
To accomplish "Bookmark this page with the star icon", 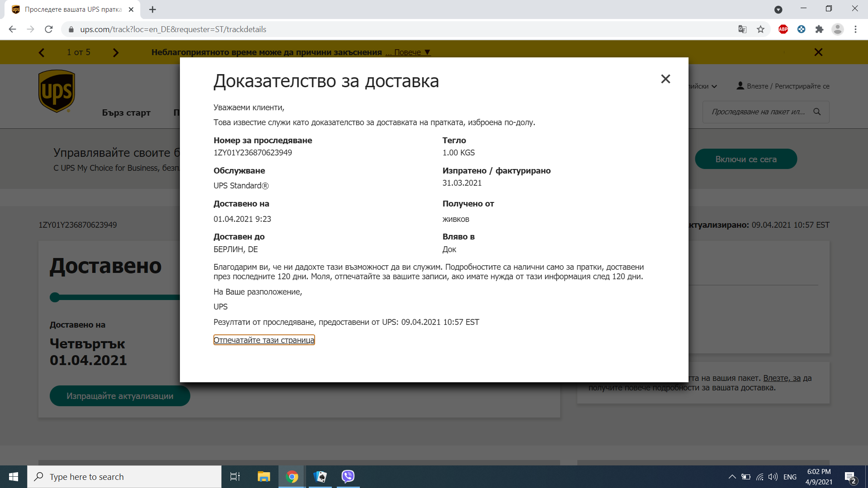I will click(760, 29).
